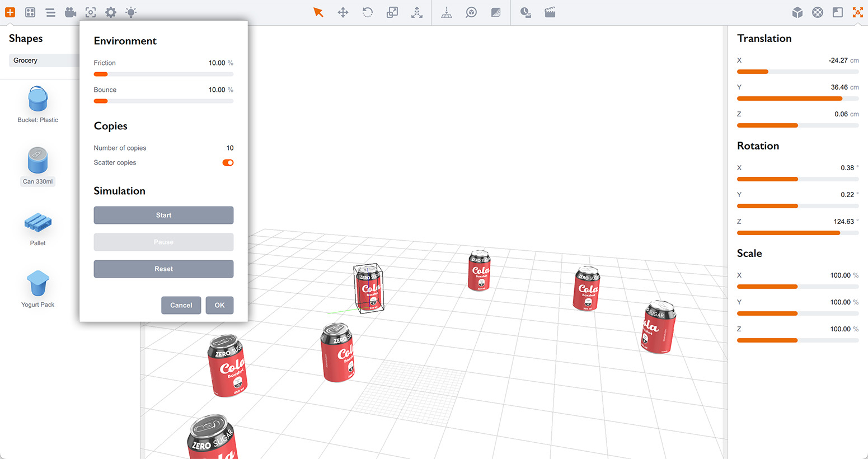Select the arrow selection tool

[x=318, y=12]
